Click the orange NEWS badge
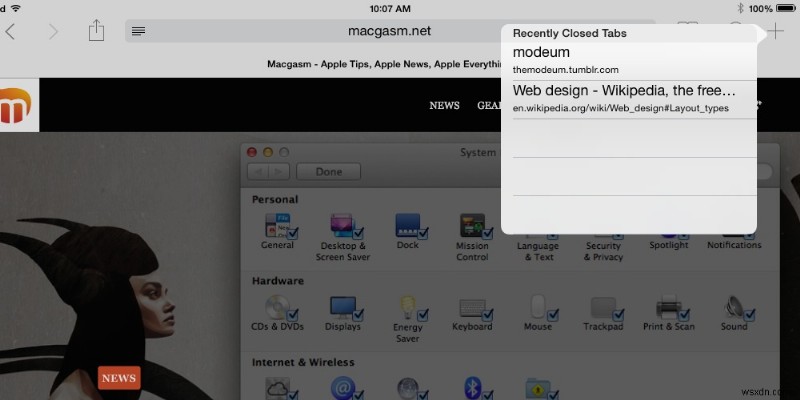The width and height of the screenshot is (800, 400). [x=119, y=378]
